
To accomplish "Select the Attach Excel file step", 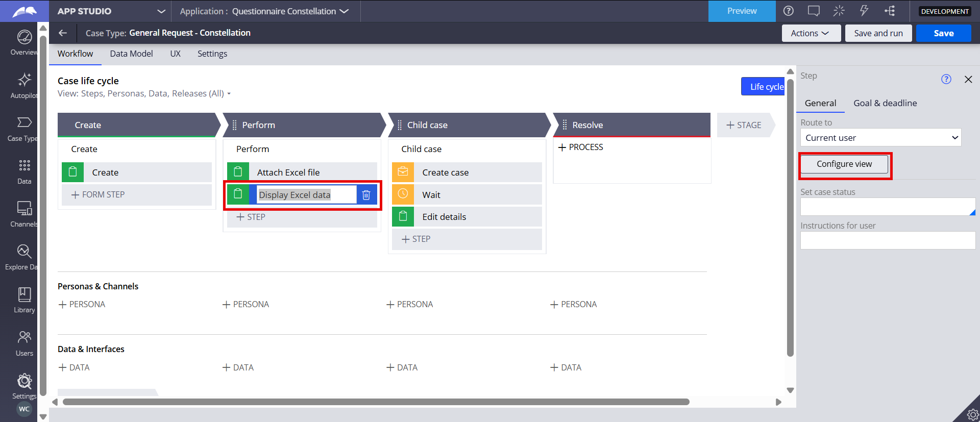I will (x=302, y=172).
